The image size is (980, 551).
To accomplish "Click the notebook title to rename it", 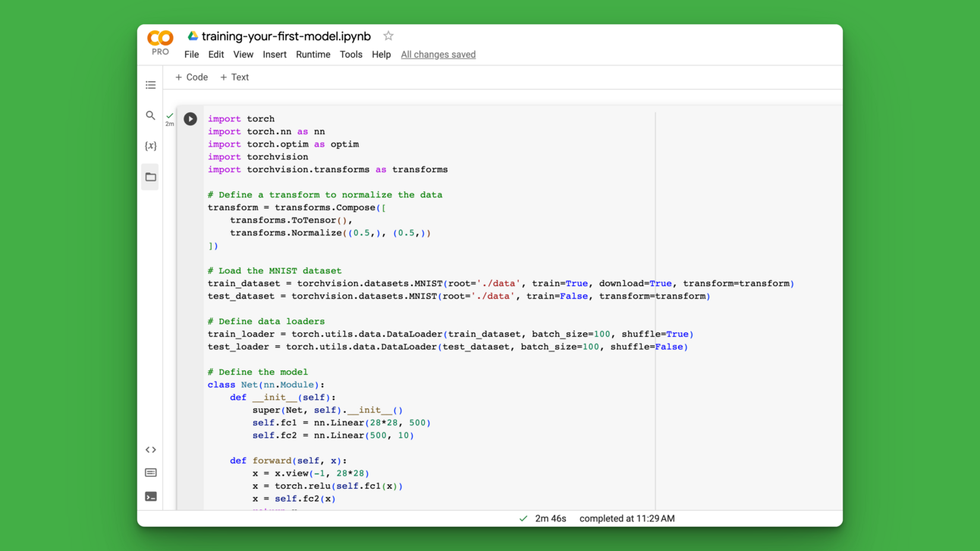I will point(286,36).
